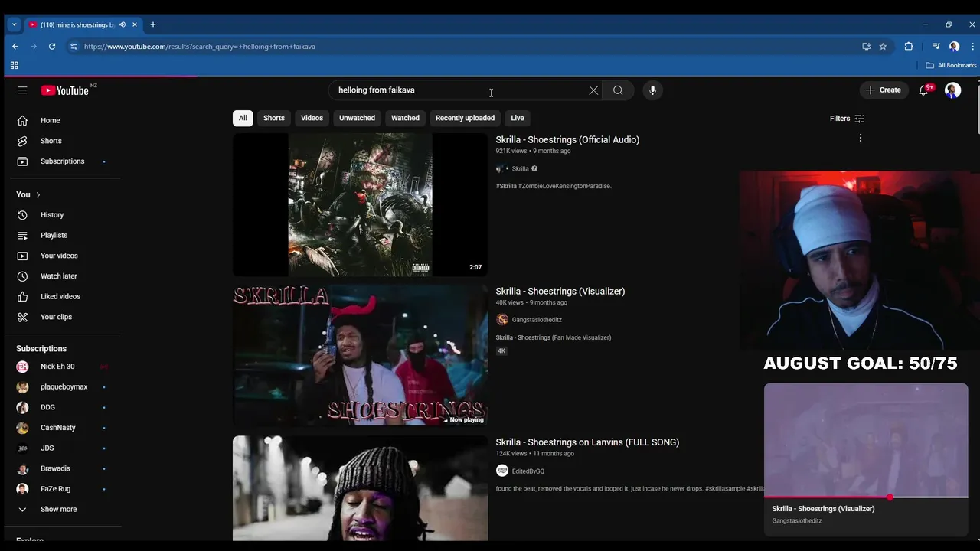Seek the miniplayer progress bar
Viewport: 980px width, 551px height.
point(866,497)
